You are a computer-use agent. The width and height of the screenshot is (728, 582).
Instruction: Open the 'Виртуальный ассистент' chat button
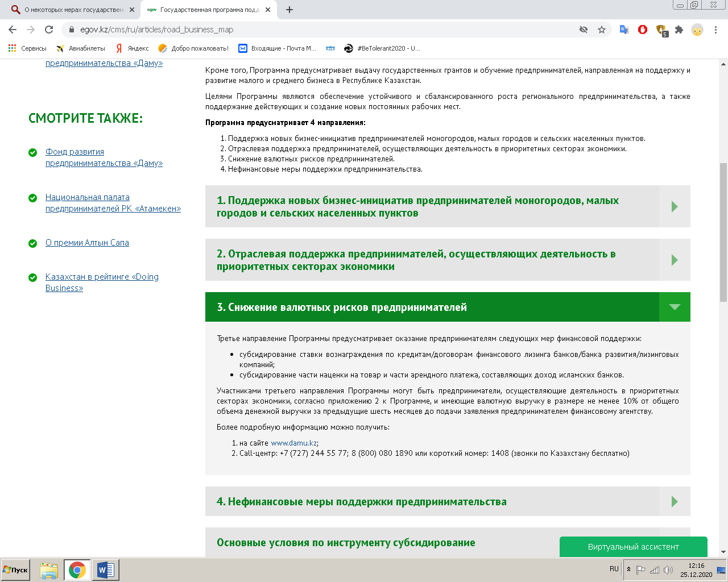pyautogui.click(x=633, y=547)
